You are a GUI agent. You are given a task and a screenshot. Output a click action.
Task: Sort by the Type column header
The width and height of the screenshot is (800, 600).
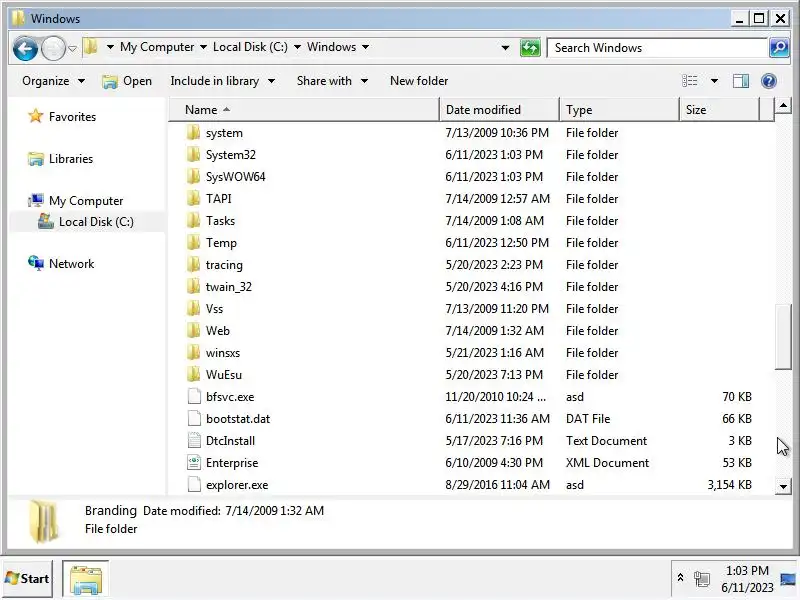620,110
